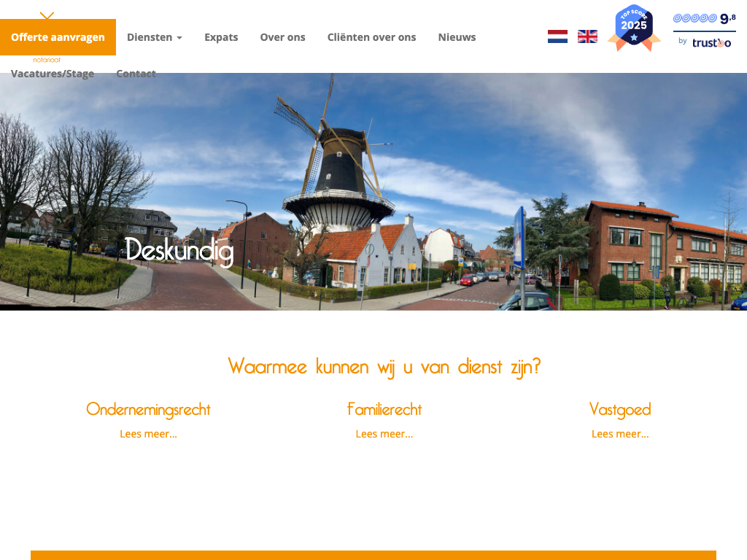Viewport: 747px width, 560px height.
Task: Switch language using the UK flag
Action: (587, 36)
